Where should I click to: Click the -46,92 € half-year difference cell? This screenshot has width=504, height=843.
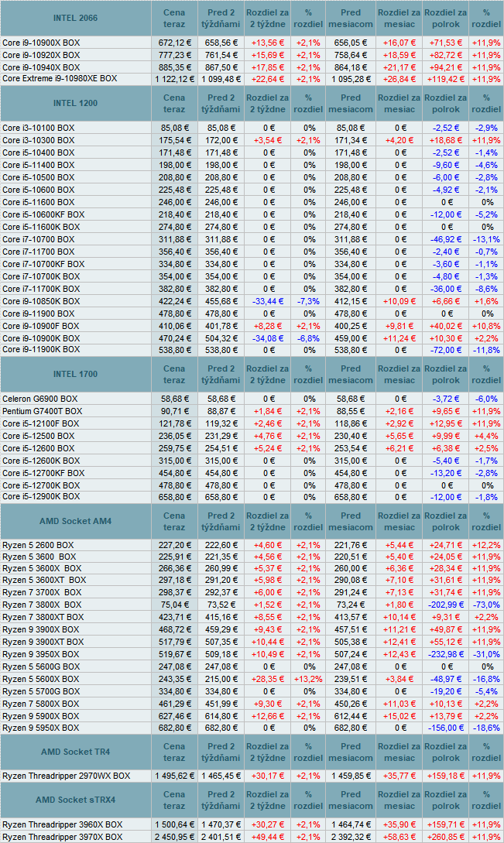click(x=446, y=239)
